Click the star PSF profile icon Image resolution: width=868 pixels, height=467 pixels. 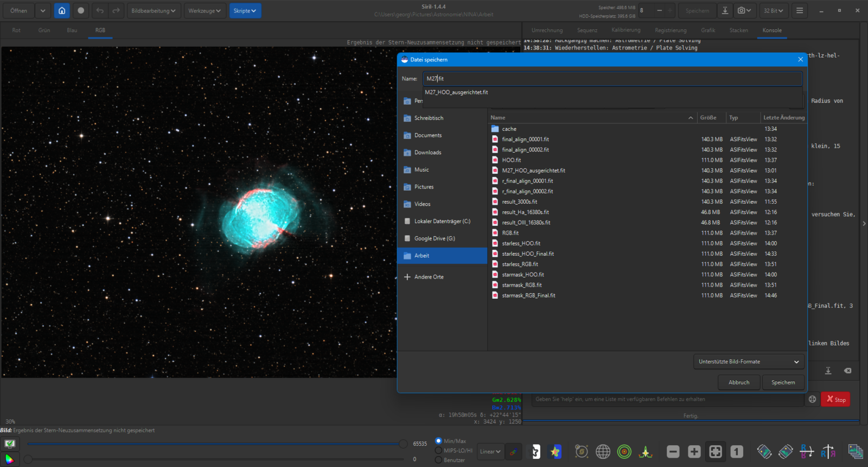646,452
